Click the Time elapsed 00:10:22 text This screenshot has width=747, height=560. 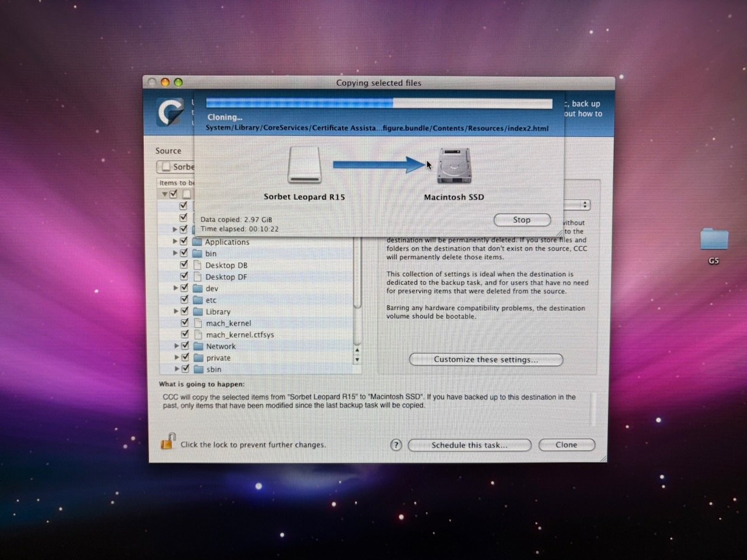point(240,229)
